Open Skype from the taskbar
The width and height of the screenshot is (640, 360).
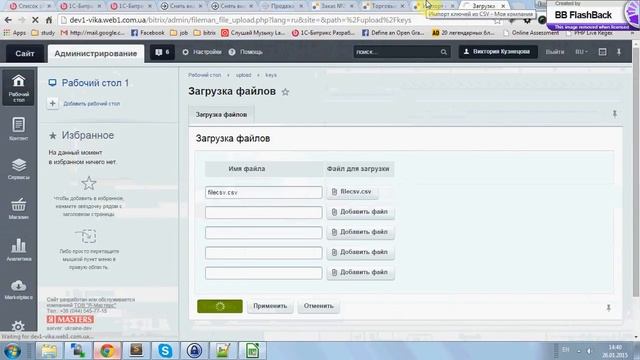(x=165, y=351)
